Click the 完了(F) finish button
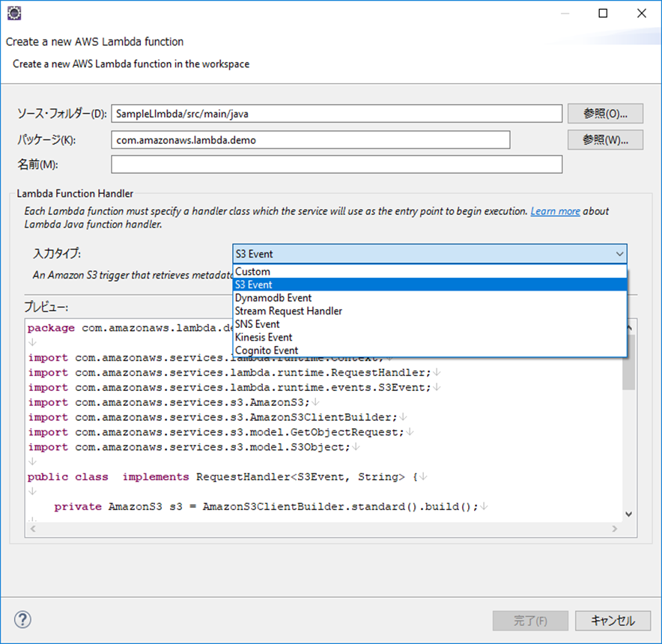The width and height of the screenshot is (662, 644). pos(530,621)
